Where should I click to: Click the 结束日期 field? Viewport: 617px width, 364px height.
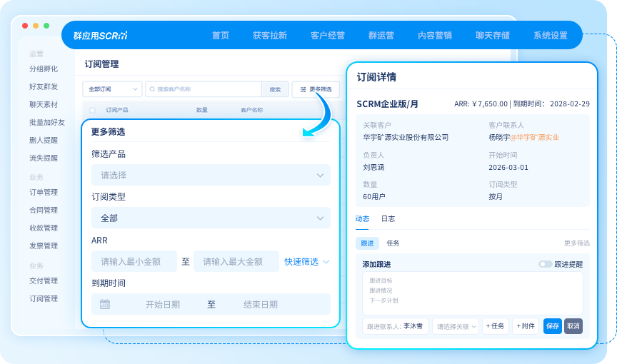tap(261, 304)
